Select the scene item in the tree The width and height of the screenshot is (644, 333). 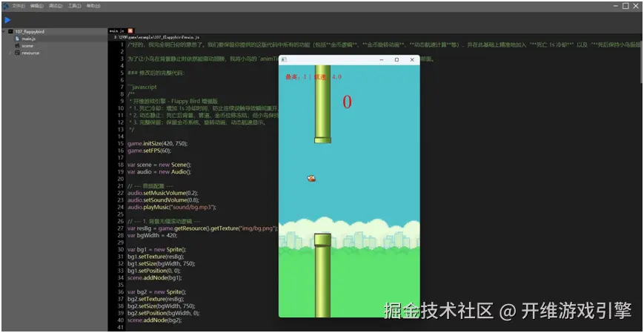tap(27, 46)
